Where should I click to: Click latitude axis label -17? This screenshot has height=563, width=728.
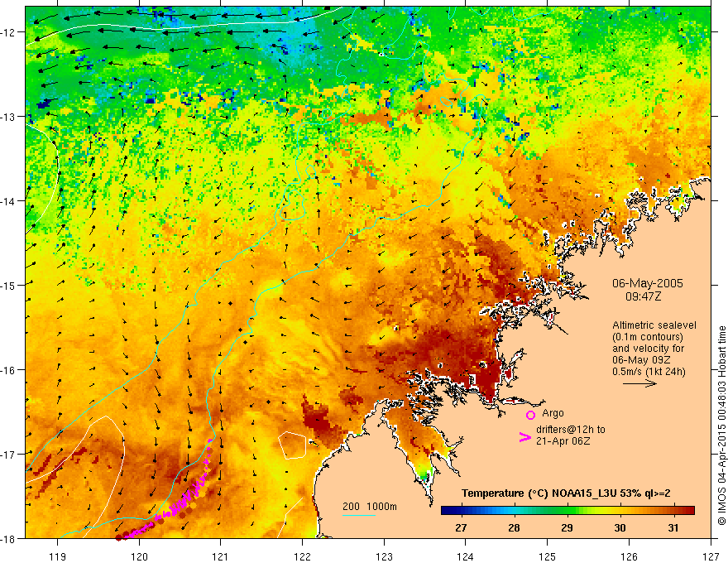[x=8, y=455]
